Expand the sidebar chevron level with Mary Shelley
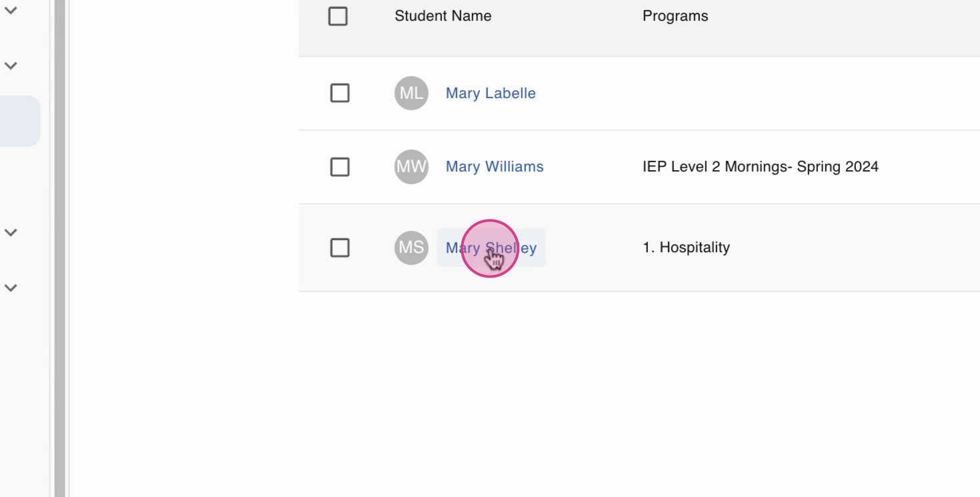This screenshot has height=497, width=980. tap(11, 232)
